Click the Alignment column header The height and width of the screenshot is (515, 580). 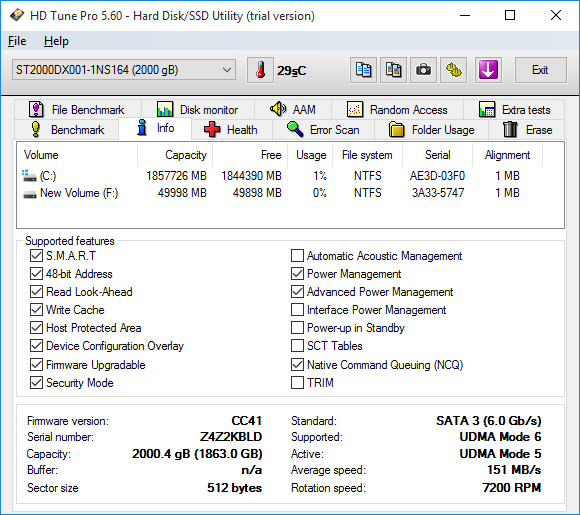click(x=507, y=155)
